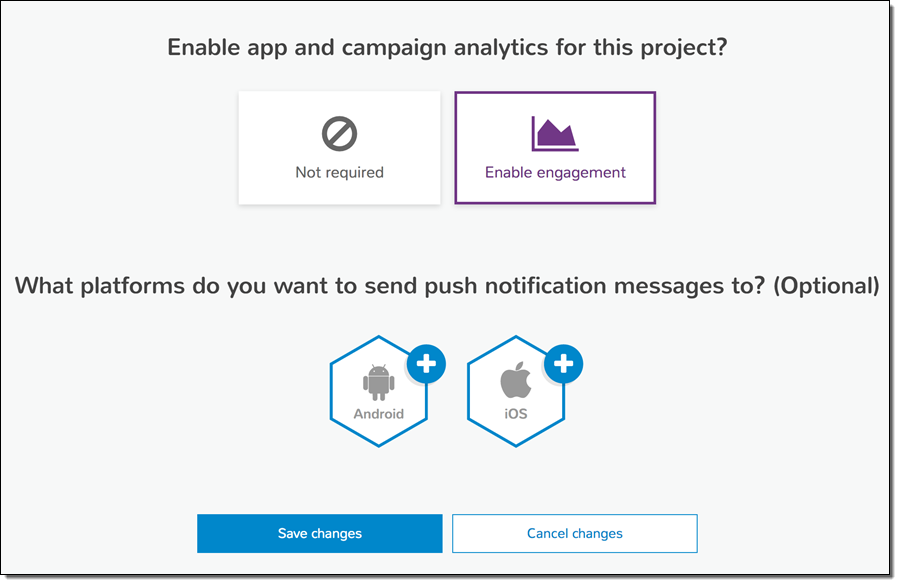Click the gray Apple logo icon
900x585 pixels.
[515, 380]
